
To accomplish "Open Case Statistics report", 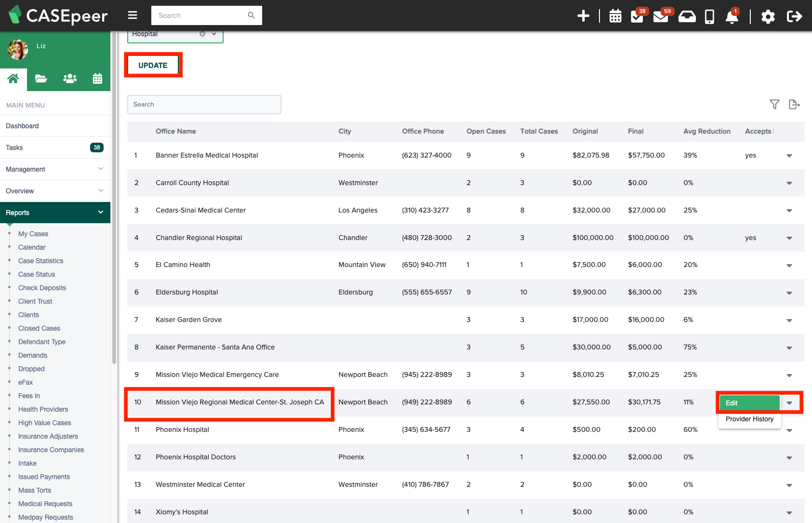I will 41,261.
